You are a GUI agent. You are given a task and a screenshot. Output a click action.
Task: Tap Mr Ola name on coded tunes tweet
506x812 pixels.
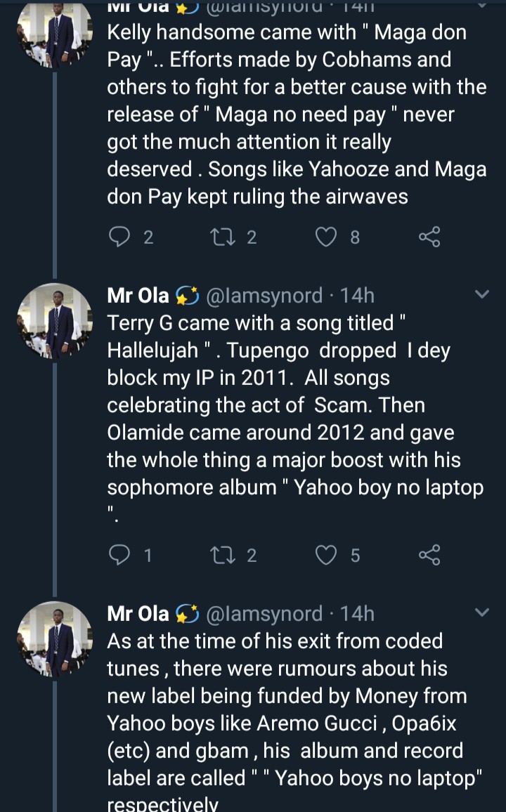(138, 614)
